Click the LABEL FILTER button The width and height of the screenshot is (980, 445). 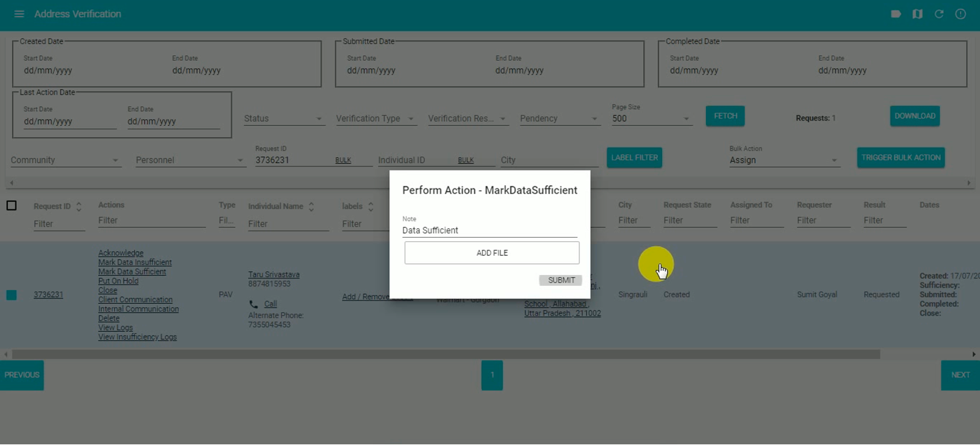(x=635, y=158)
